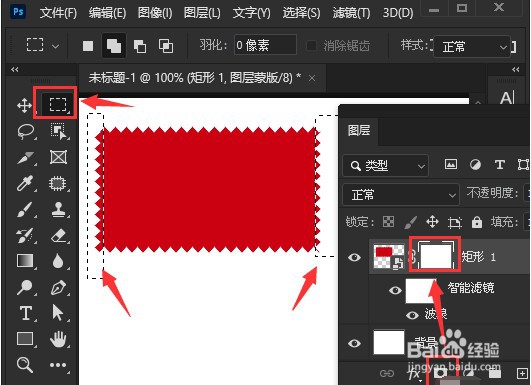Select the Rectangle shape tool

pyautogui.click(x=25, y=339)
